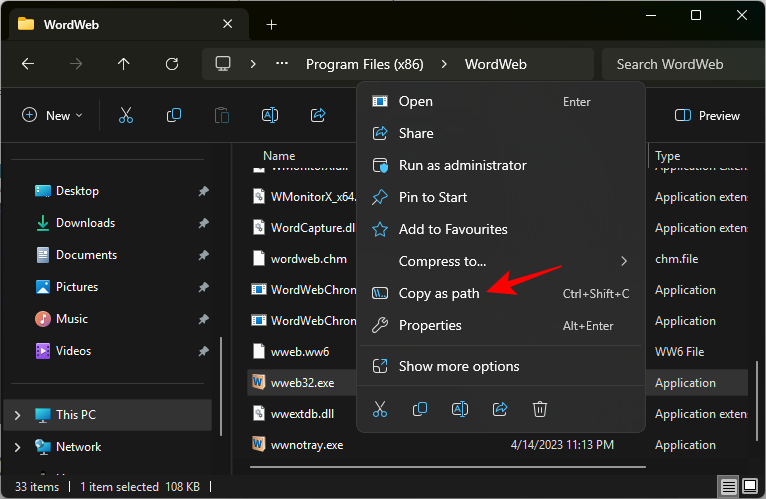
Task: Refresh the folder view
Action: 171,64
